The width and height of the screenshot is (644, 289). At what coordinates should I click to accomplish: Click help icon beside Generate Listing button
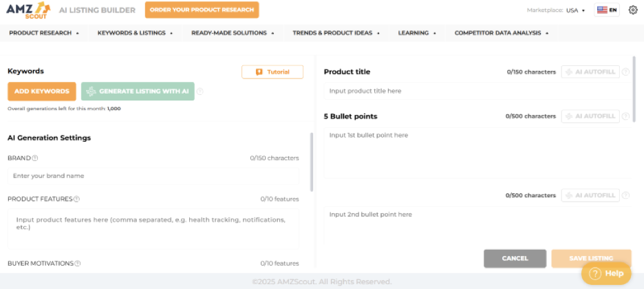pos(200,92)
